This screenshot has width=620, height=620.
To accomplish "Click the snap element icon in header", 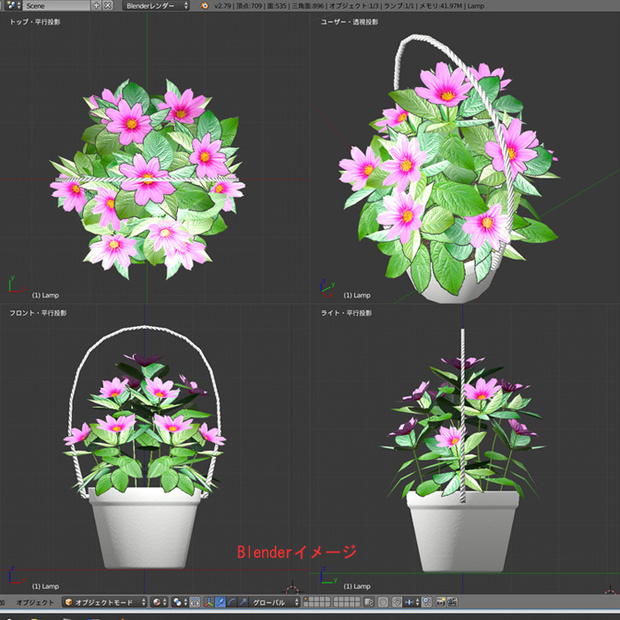I will pyautogui.click(x=412, y=602).
